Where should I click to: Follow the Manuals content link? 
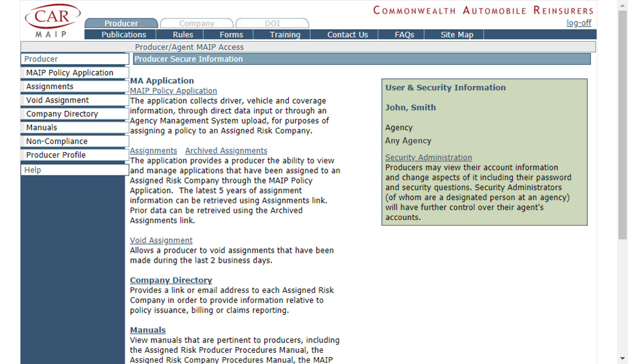click(x=148, y=330)
